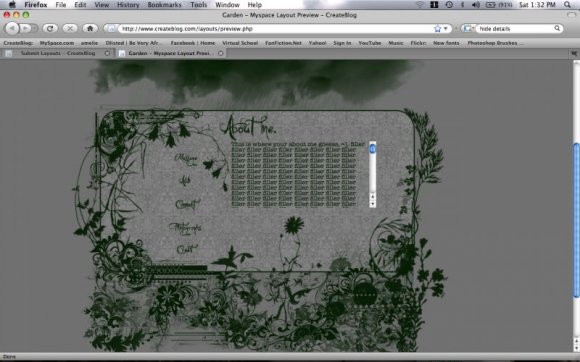
Task: Open the Yahoo! bookmark
Action: [x=318, y=43]
